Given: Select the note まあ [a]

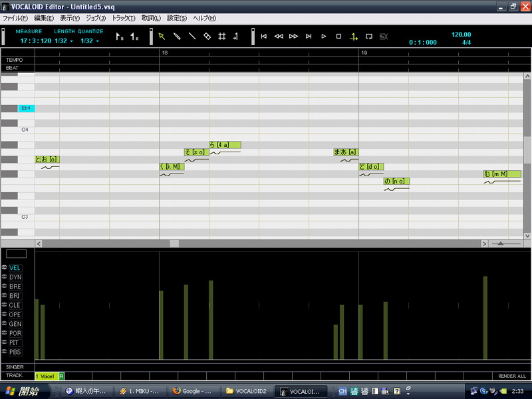Looking at the screenshot, I should (x=346, y=152).
